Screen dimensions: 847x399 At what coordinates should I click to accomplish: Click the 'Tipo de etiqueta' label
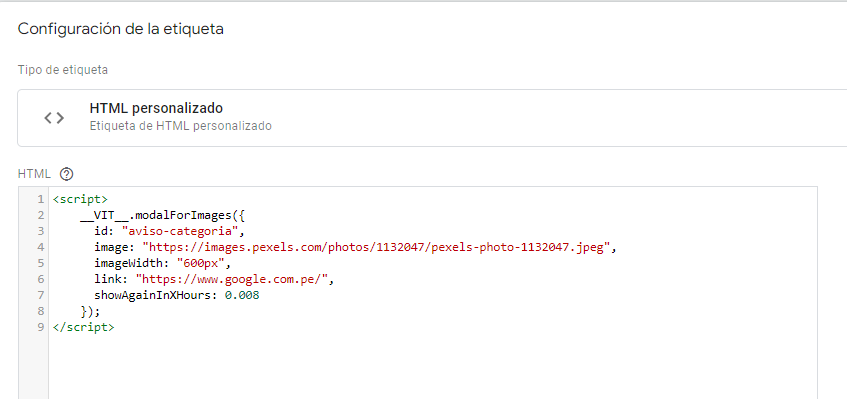pyautogui.click(x=63, y=70)
